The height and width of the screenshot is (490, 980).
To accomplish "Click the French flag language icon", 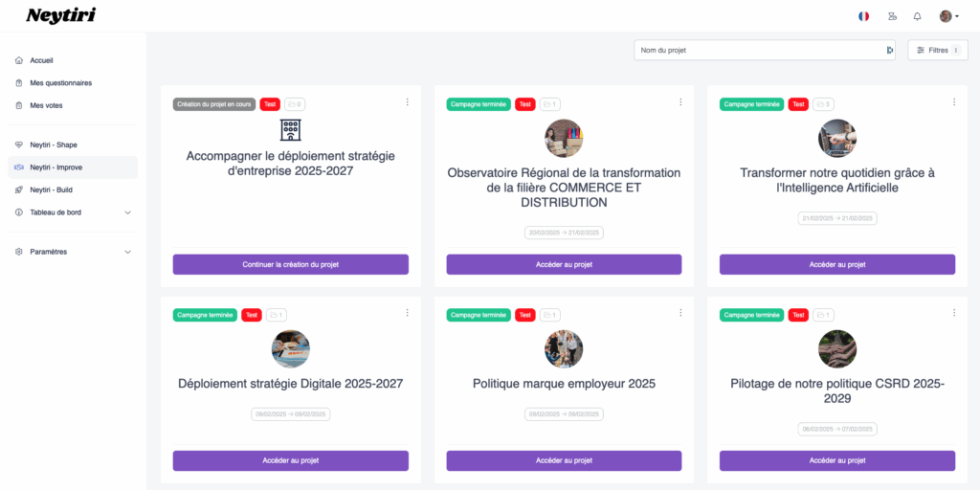I will [863, 16].
